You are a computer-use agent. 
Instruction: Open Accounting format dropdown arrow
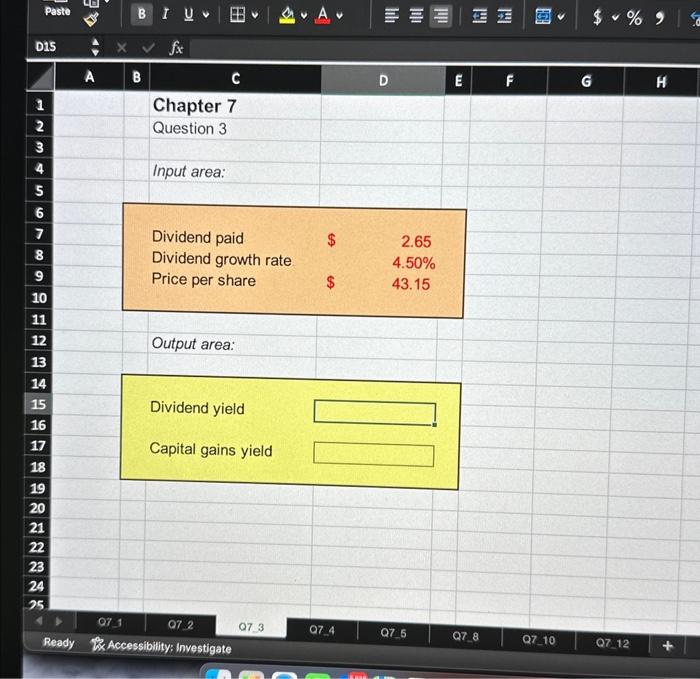[616, 18]
